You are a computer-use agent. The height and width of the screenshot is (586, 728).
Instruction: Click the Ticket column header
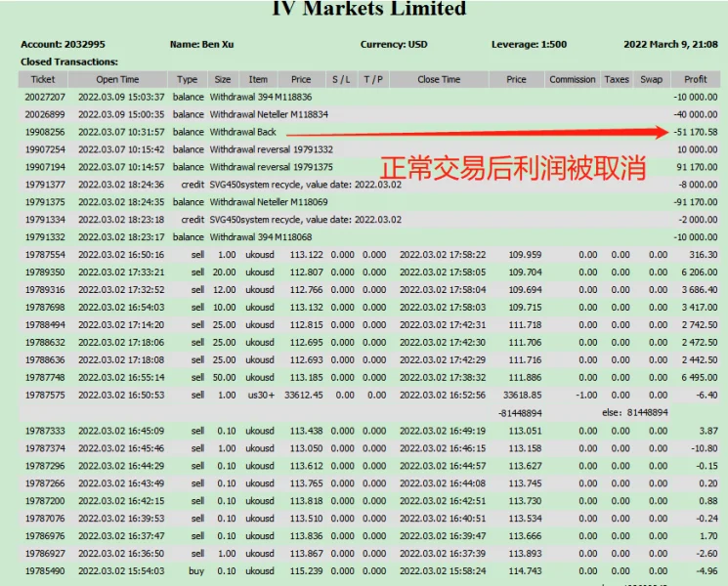43,80
